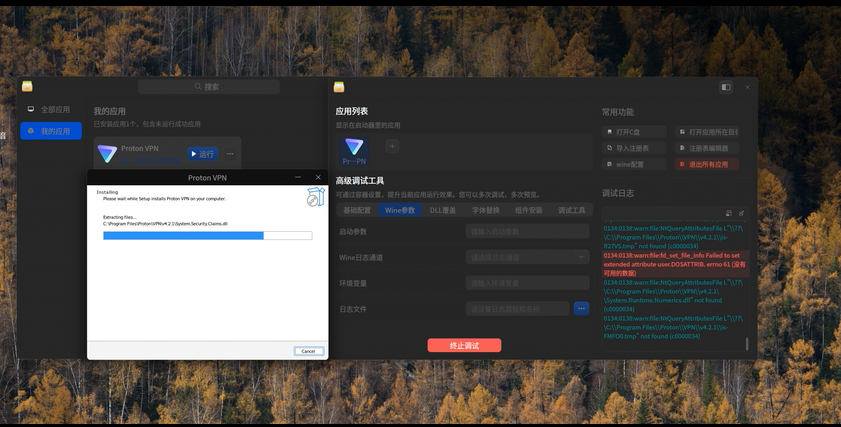Click the System.Security.Claims.dll extracting path text
Image resolution: width=841 pixels, height=427 pixels.
tap(166, 224)
